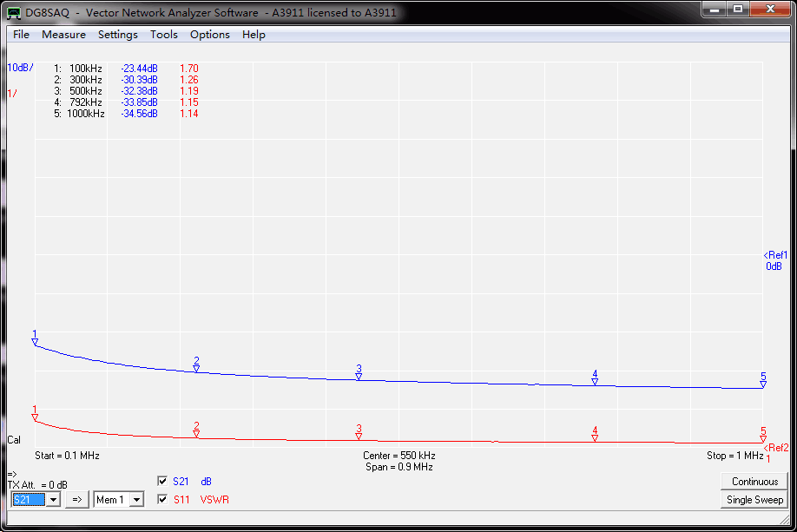
Task: Select blue marker 2 on S21 trace
Action: point(196,365)
